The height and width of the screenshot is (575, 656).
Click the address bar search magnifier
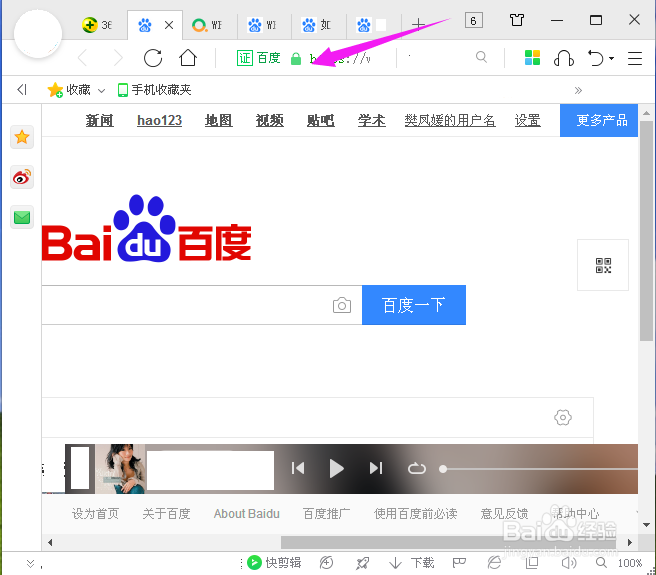[482, 56]
